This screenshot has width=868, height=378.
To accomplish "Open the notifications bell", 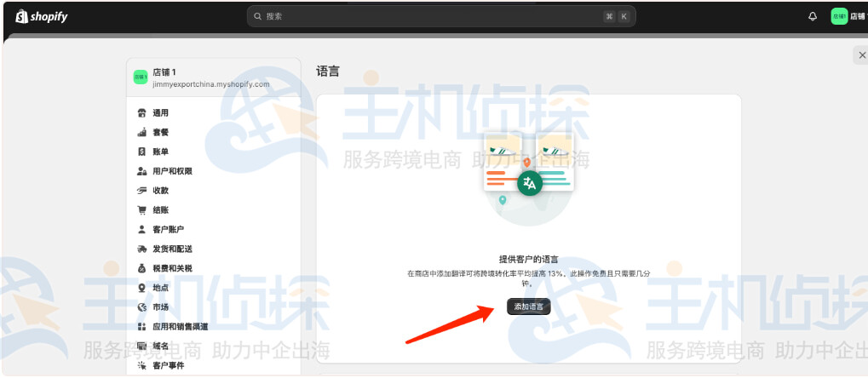I will pyautogui.click(x=812, y=17).
